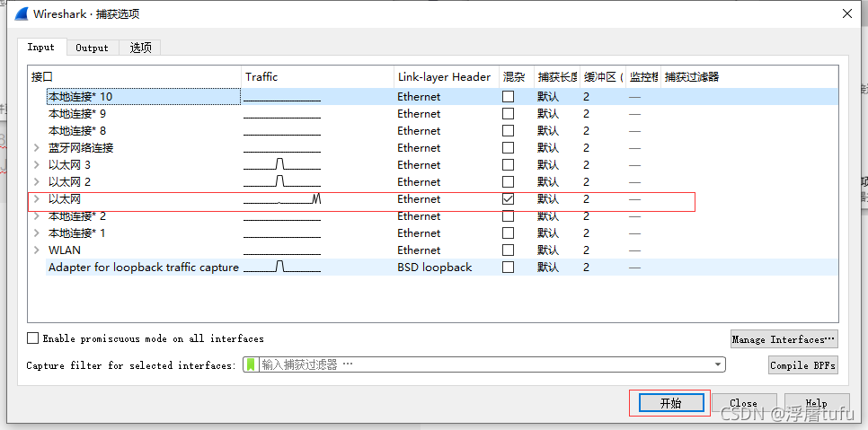Expand the 以太网 2 interface entry

[x=37, y=182]
